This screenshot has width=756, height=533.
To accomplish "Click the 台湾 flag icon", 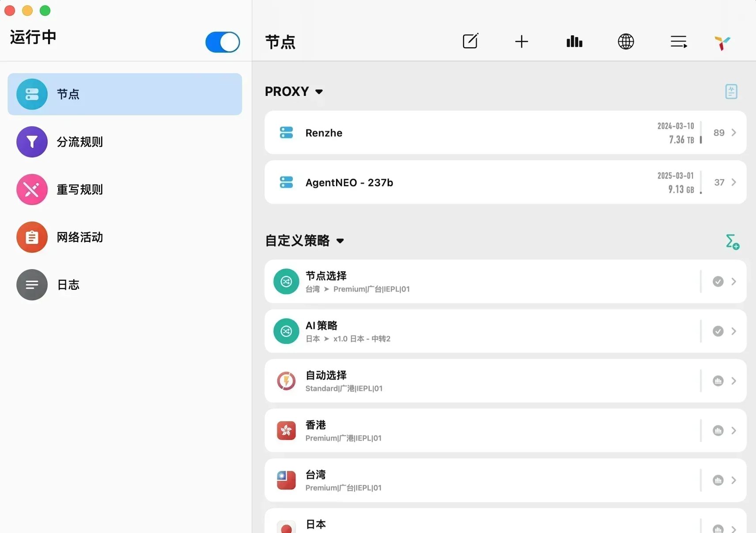I will [x=286, y=480].
